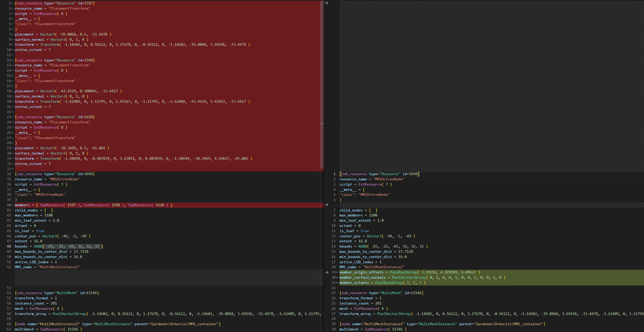Click sub_resource id=3694 header in right pane
The image size is (644, 332).
click(379, 174)
